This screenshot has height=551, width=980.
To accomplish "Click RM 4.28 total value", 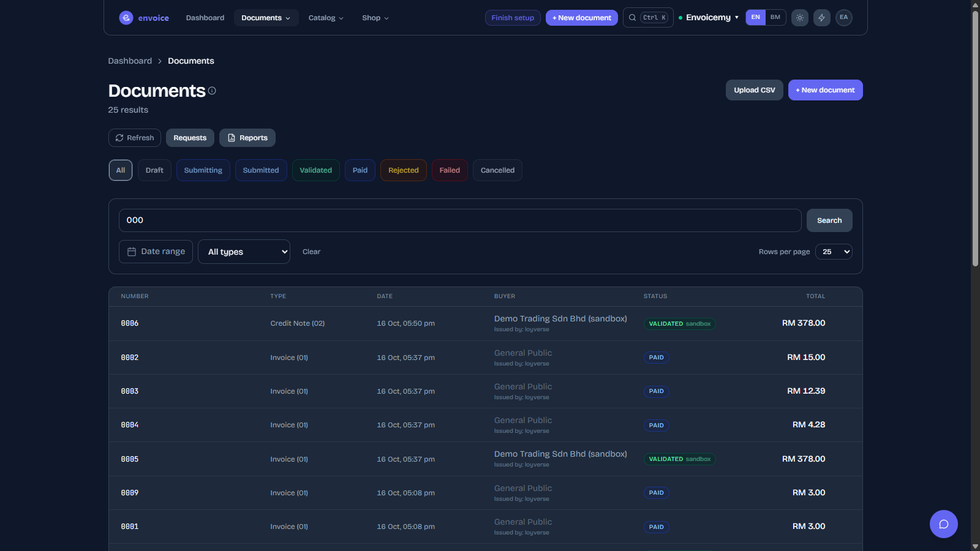I will click(x=809, y=425).
